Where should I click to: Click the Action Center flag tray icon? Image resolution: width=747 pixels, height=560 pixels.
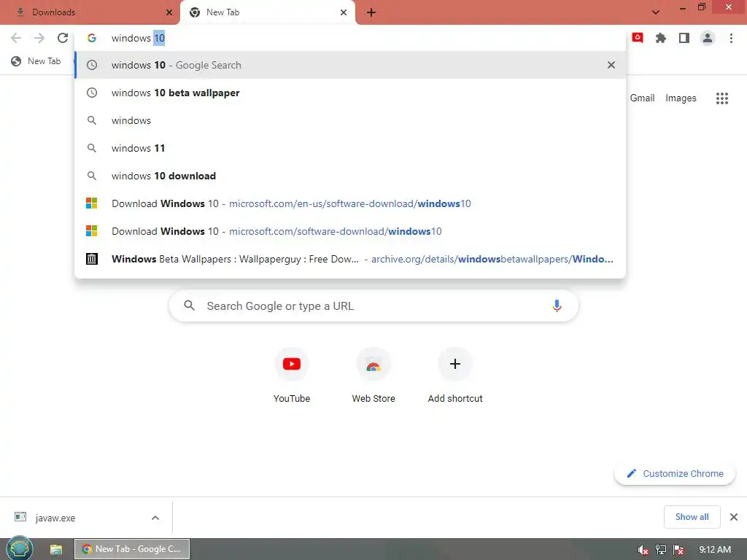click(678, 550)
